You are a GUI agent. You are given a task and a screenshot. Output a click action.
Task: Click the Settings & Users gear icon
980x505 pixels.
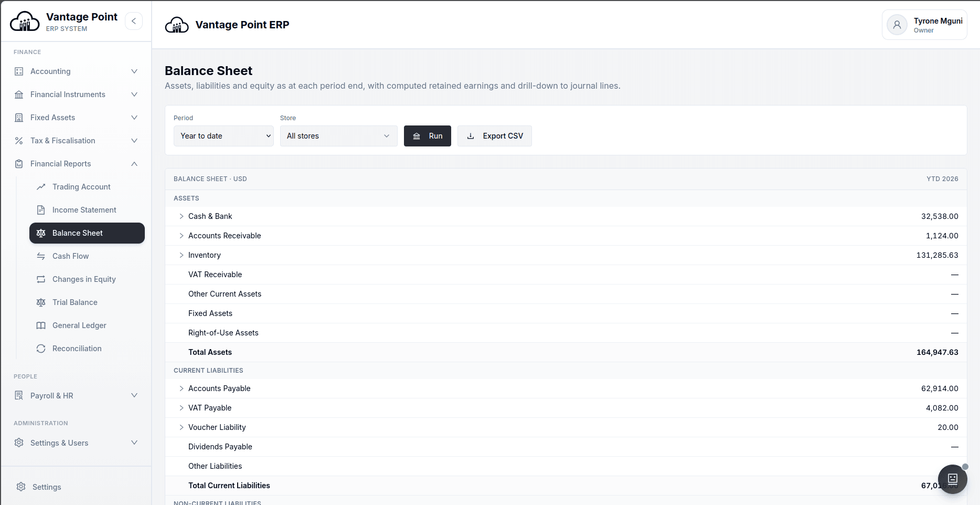(19, 443)
